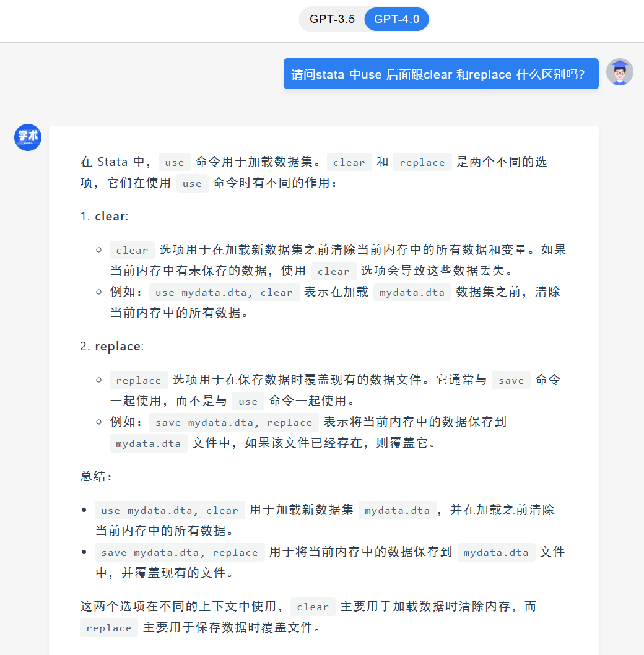Click 'save mydata.dta, replace' in summary bullet
This screenshot has width=644, height=655.
click(180, 552)
